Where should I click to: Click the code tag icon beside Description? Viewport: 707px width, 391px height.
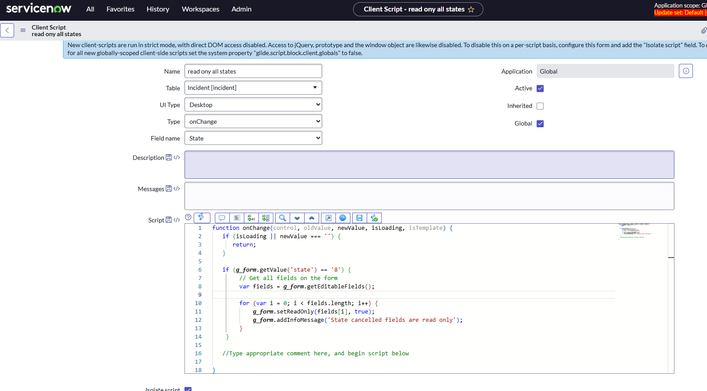(x=177, y=157)
